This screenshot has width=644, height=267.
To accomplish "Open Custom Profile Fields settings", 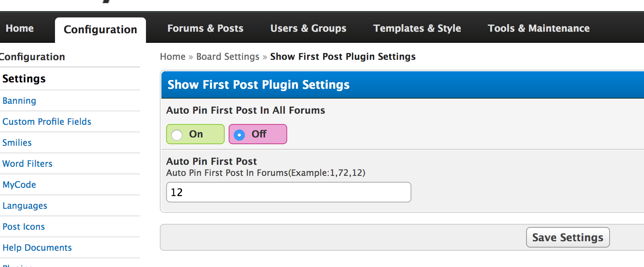I will [x=47, y=122].
